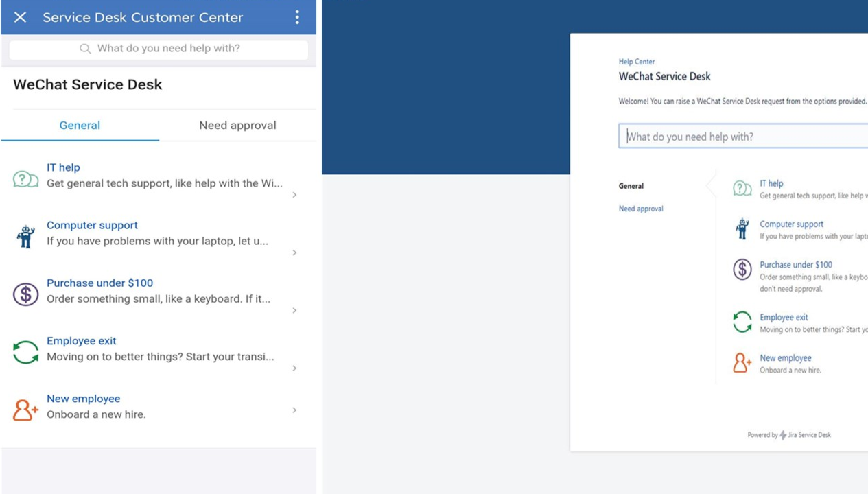The width and height of the screenshot is (868, 494).
Task: Click the New employee icon in desktop portal
Action: click(x=742, y=362)
